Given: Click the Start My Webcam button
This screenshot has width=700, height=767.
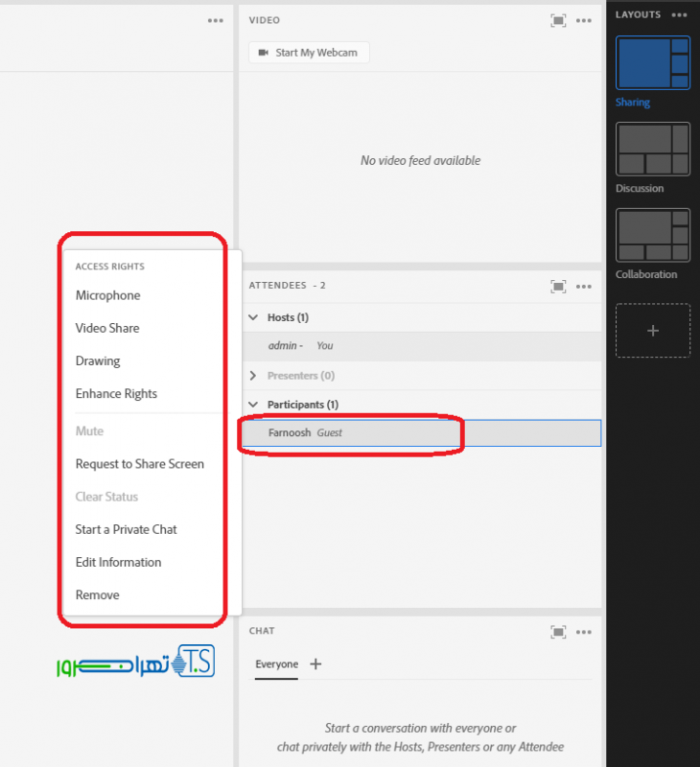Looking at the screenshot, I should point(309,53).
